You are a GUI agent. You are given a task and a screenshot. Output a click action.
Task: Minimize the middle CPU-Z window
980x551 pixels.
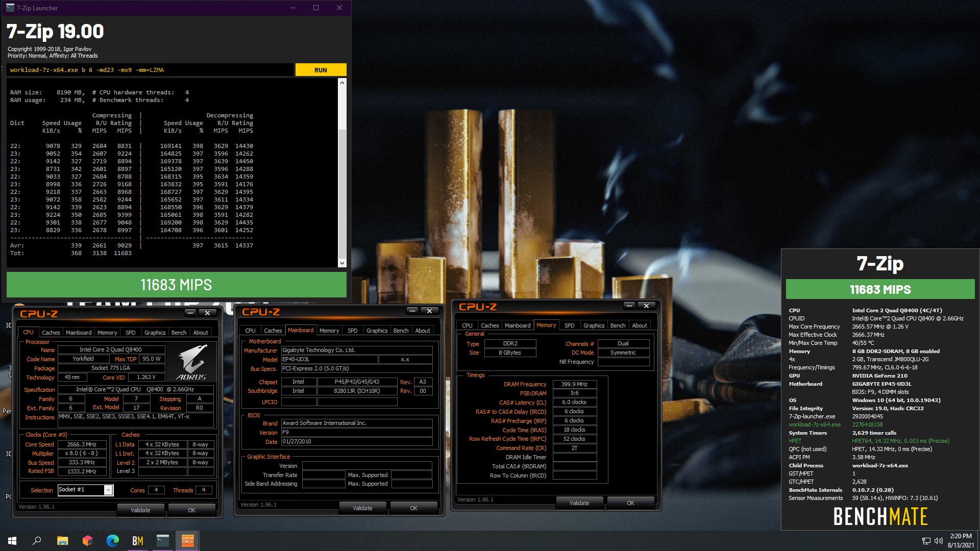[x=412, y=311]
